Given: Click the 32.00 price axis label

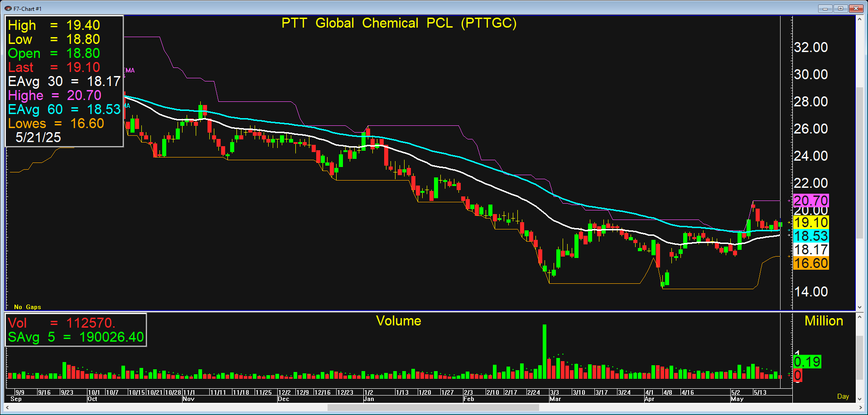Looking at the screenshot, I should click(x=811, y=47).
